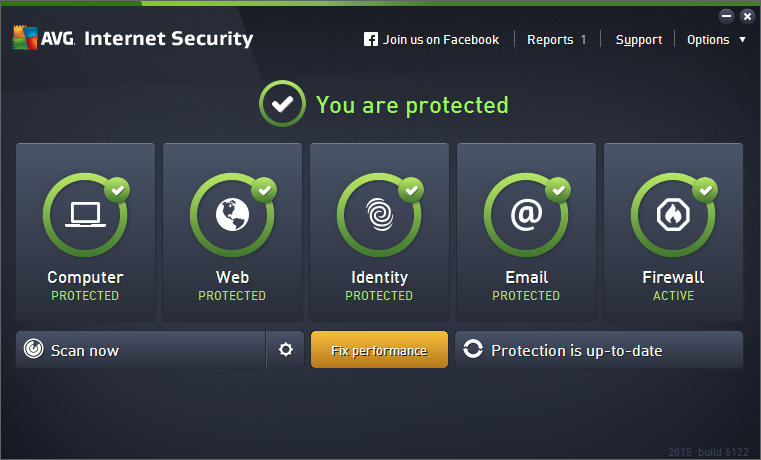The width and height of the screenshot is (761, 460).
Task: Open the Web globe protection icon
Action: [x=232, y=215]
